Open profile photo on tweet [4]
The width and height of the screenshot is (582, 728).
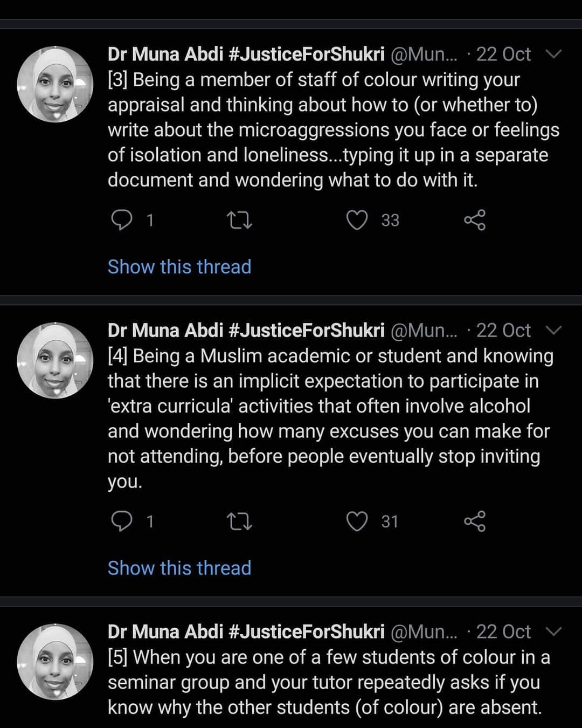pos(55,361)
